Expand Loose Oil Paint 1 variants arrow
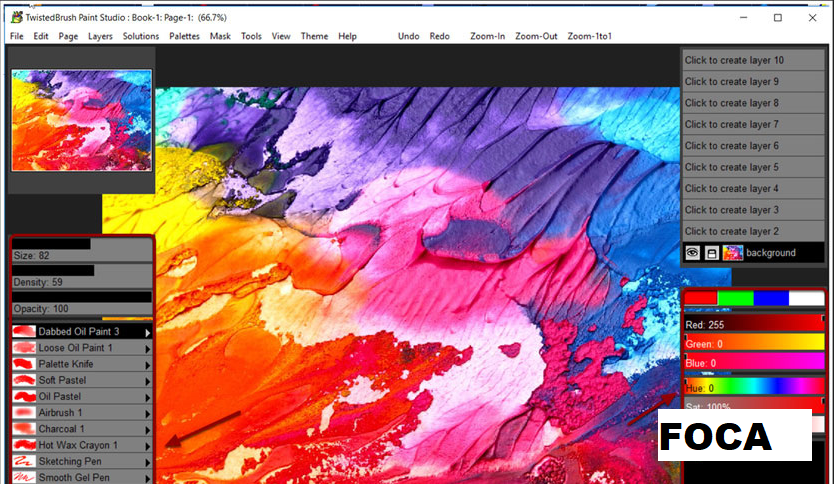 point(148,349)
